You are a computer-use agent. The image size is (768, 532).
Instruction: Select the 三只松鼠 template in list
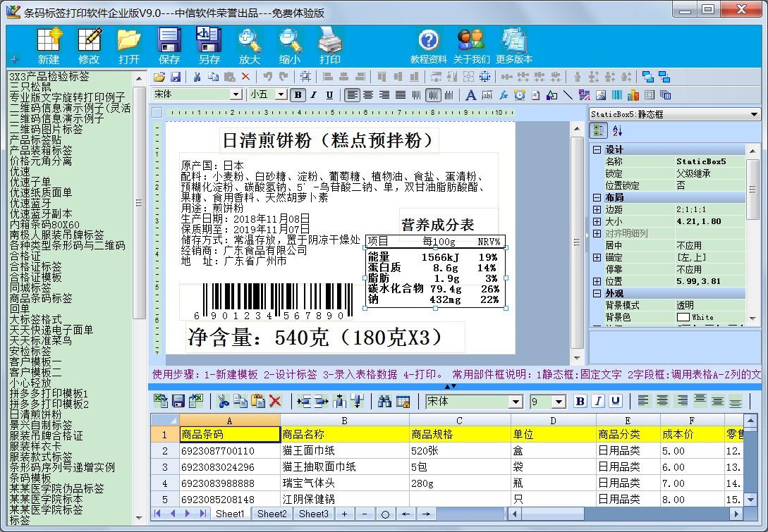click(x=30, y=87)
